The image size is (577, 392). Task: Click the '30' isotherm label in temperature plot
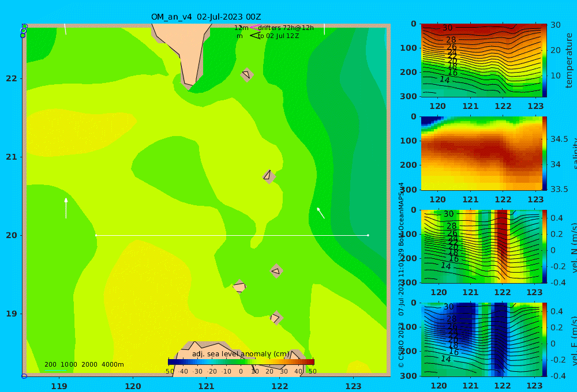(x=447, y=28)
